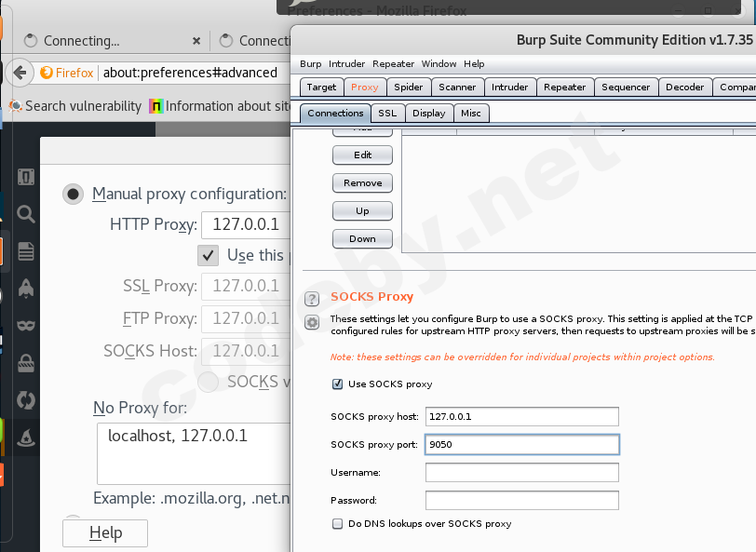This screenshot has width=756, height=552.
Task: Click the Firefox back arrow button
Action: [20, 73]
